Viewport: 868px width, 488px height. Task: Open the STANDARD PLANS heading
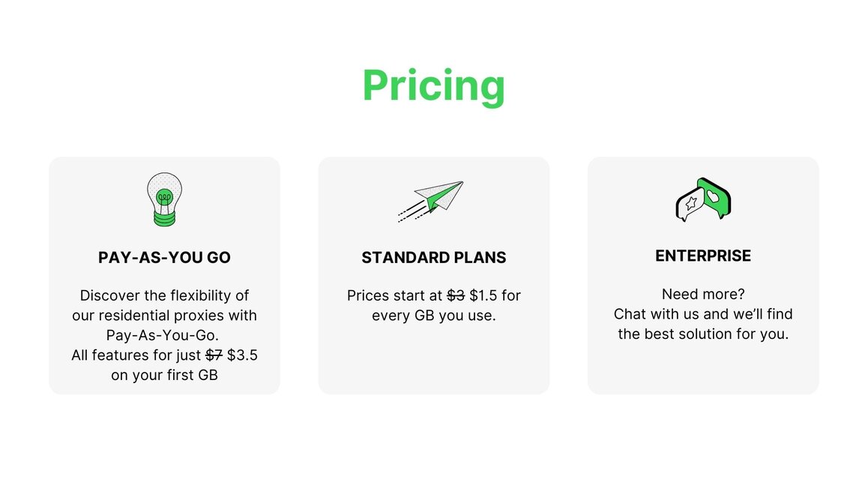coord(434,258)
